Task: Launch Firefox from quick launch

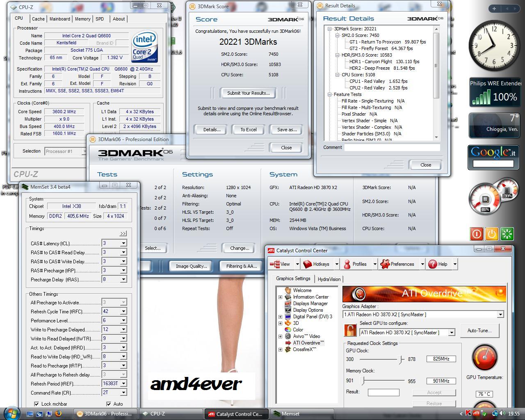Action: pyautogui.click(x=58, y=413)
